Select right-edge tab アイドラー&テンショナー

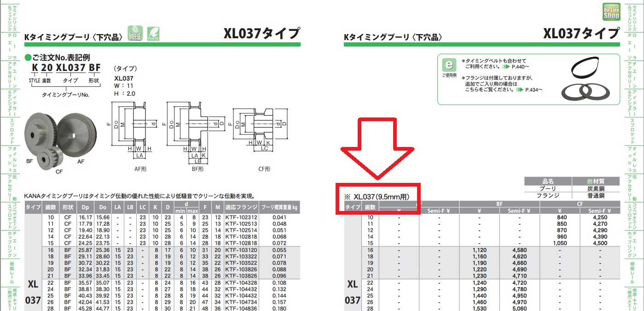tap(632, 102)
